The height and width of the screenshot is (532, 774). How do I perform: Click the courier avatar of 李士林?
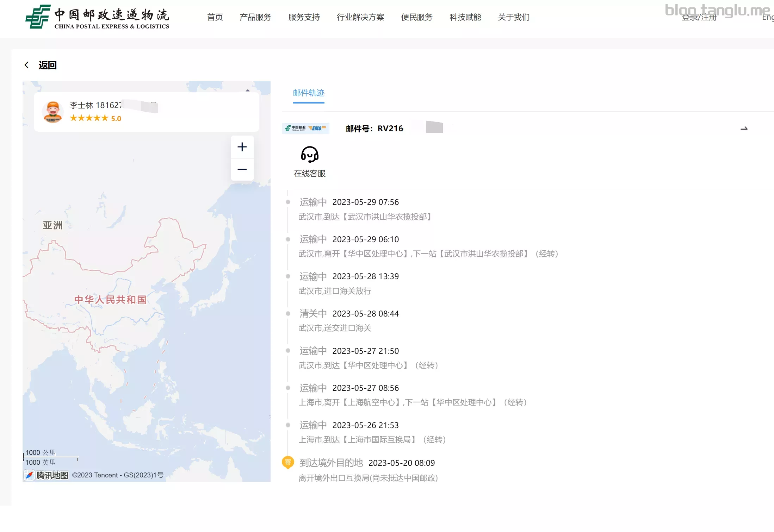53,112
